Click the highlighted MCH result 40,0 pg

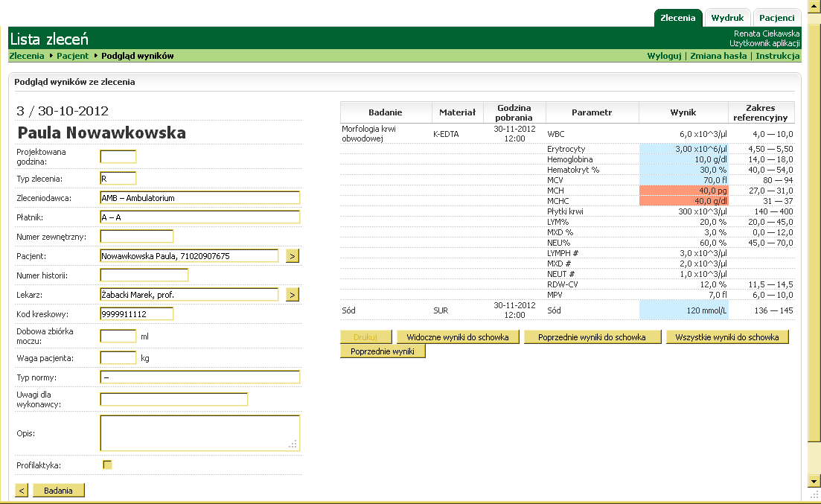click(x=683, y=191)
